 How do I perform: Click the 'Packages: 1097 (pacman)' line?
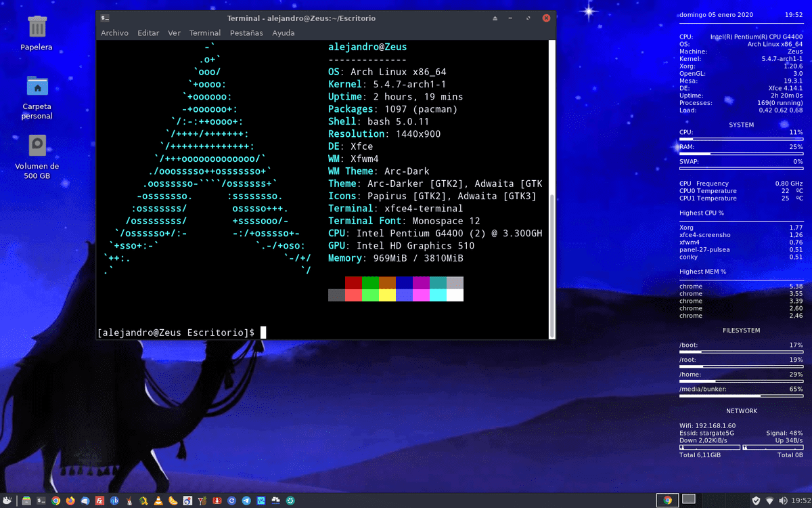coord(393,109)
